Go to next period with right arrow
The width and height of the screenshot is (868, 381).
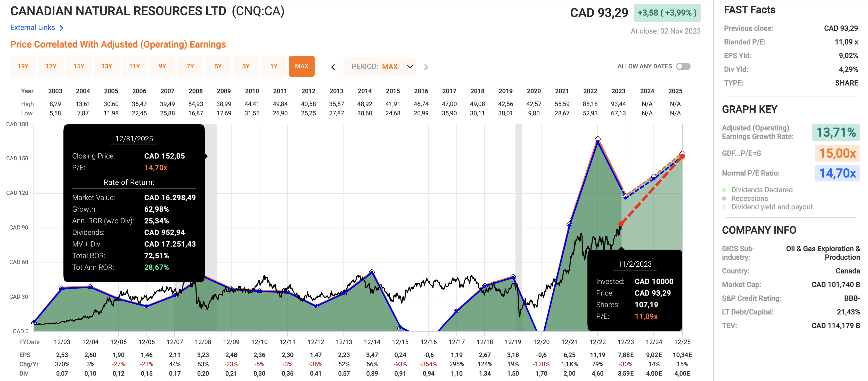tap(426, 67)
